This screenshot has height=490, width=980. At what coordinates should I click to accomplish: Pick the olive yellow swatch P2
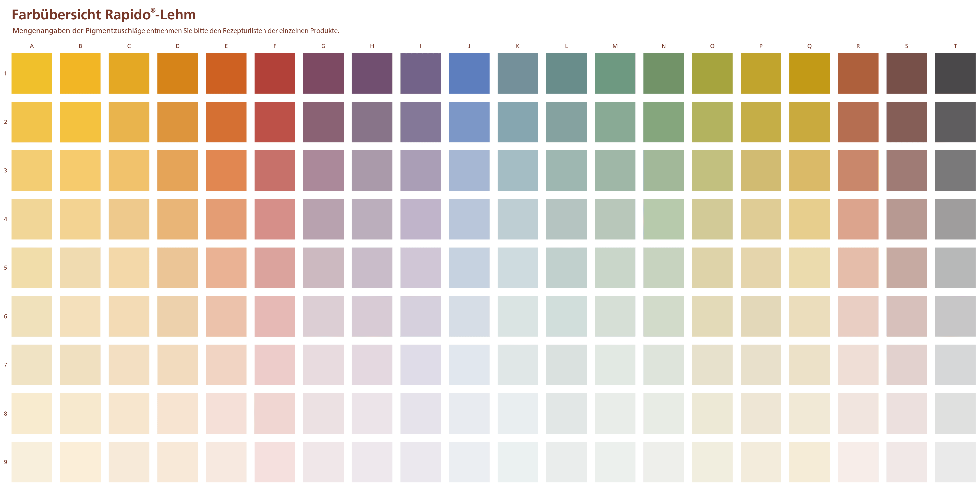761,122
